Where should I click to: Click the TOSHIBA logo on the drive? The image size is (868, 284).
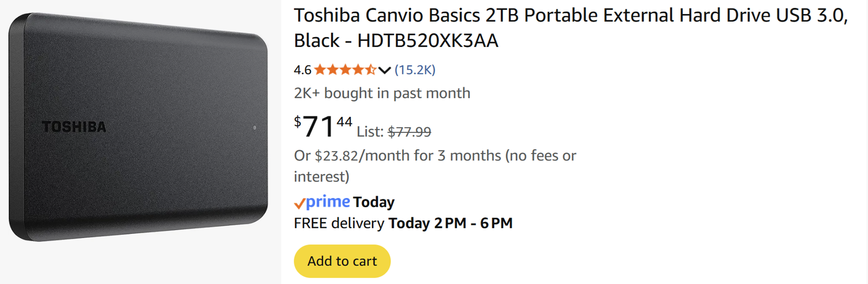click(x=74, y=127)
